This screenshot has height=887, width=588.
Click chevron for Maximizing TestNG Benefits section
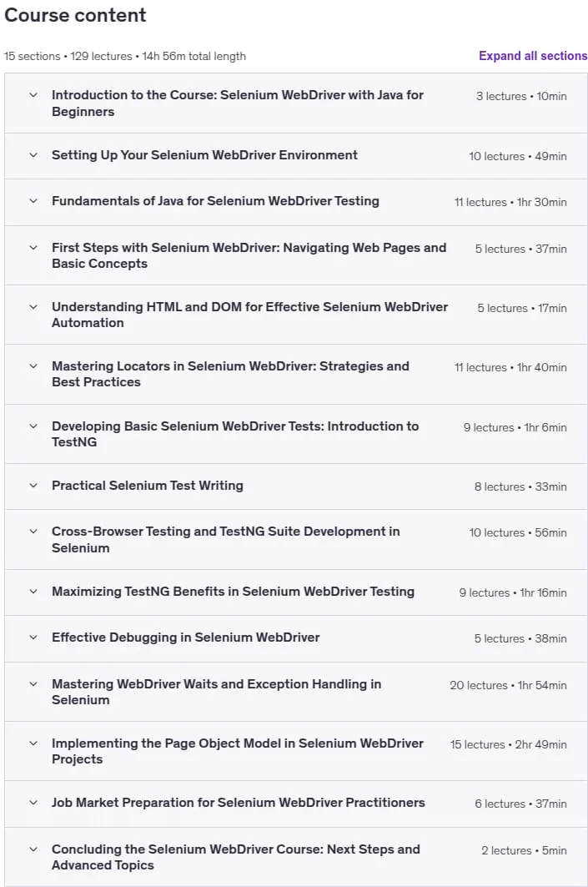[33, 591]
